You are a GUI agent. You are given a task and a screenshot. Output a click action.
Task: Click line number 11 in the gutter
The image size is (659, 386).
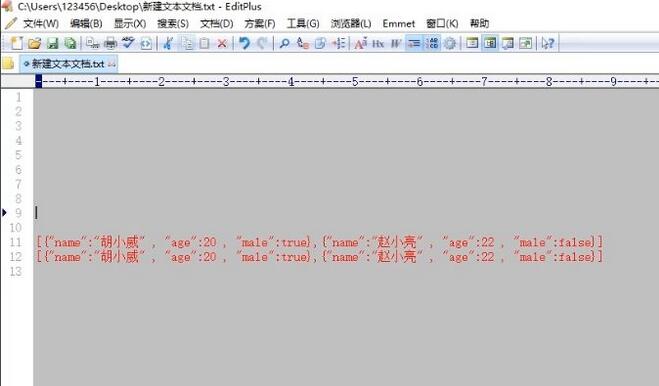16,242
